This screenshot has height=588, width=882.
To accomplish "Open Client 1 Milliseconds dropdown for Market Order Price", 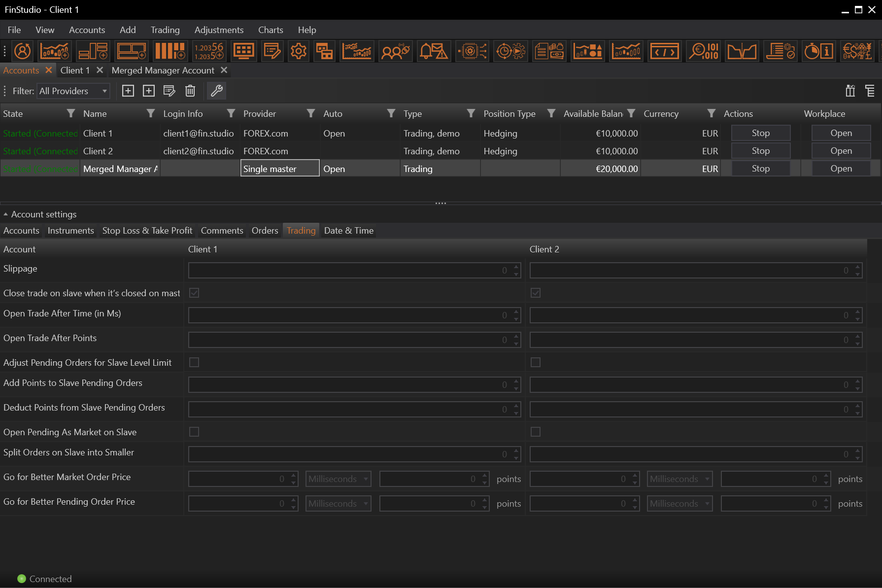I will point(338,479).
